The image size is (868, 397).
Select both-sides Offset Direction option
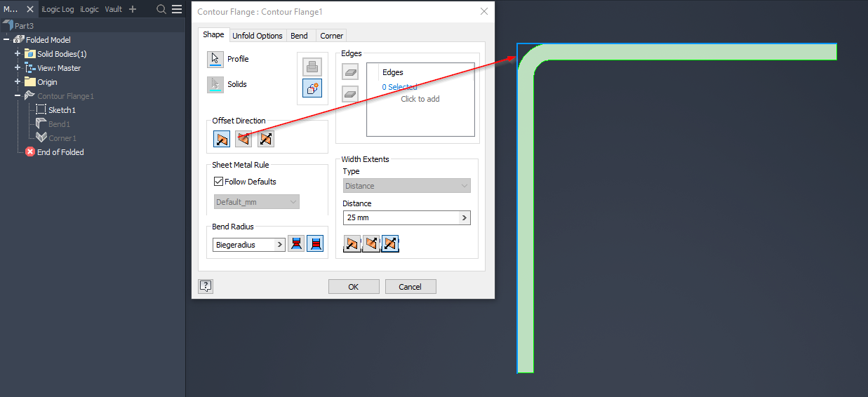coord(266,139)
